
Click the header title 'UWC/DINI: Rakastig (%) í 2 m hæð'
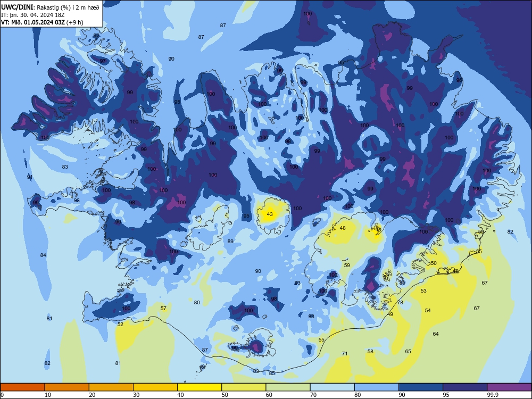click(x=50, y=7)
